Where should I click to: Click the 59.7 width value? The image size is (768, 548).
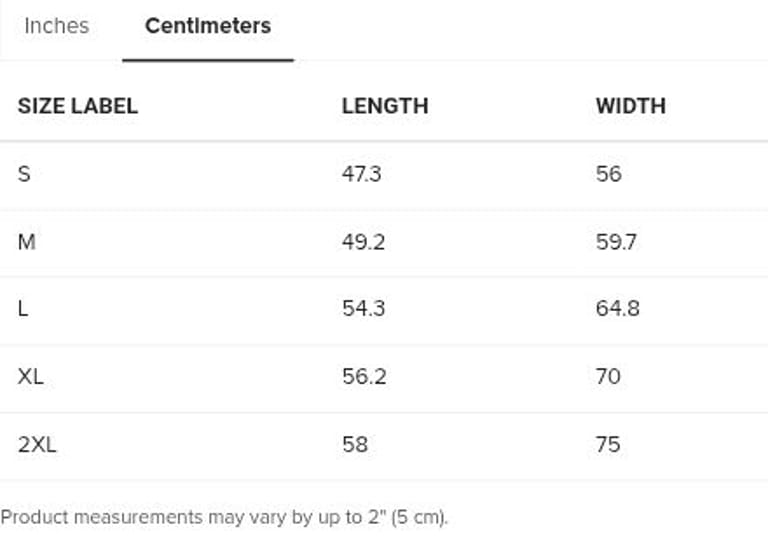pyautogui.click(x=617, y=242)
